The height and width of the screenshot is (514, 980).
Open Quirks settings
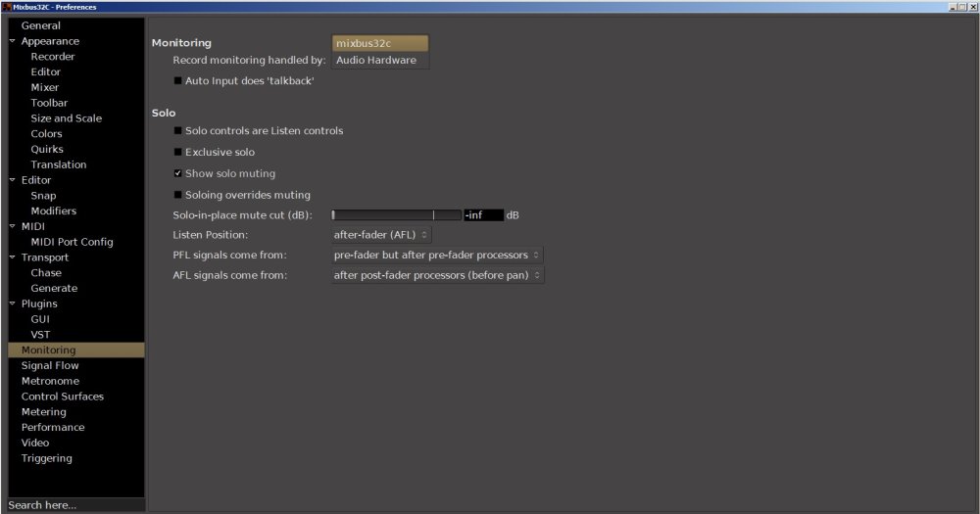47,149
